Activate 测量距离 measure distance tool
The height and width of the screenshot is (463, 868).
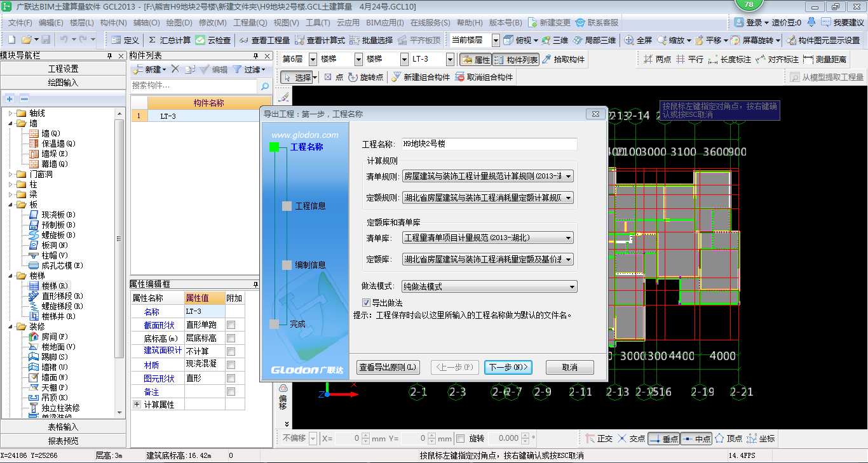click(825, 60)
